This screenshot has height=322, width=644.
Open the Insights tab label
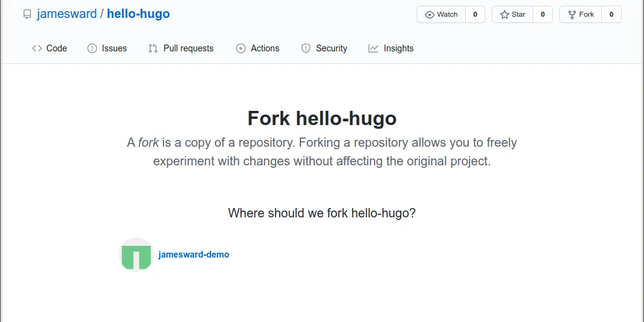(x=398, y=48)
